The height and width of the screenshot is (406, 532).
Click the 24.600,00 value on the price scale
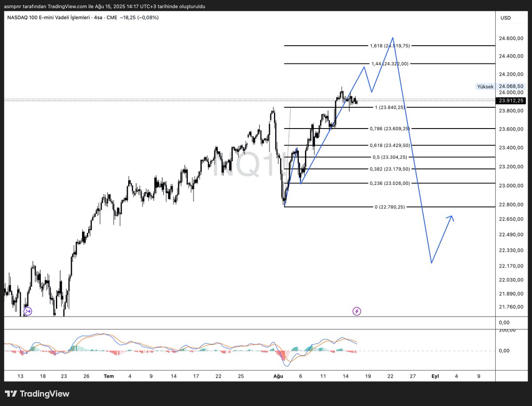pos(512,39)
